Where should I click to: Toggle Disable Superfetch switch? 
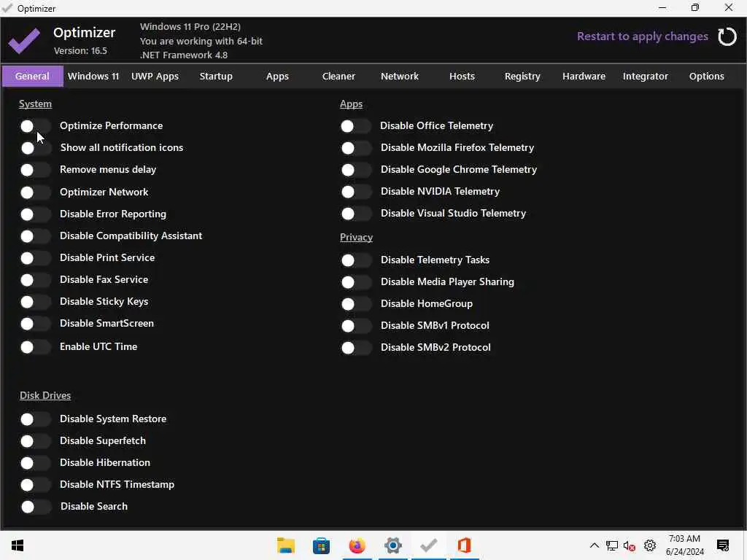[x=35, y=441]
